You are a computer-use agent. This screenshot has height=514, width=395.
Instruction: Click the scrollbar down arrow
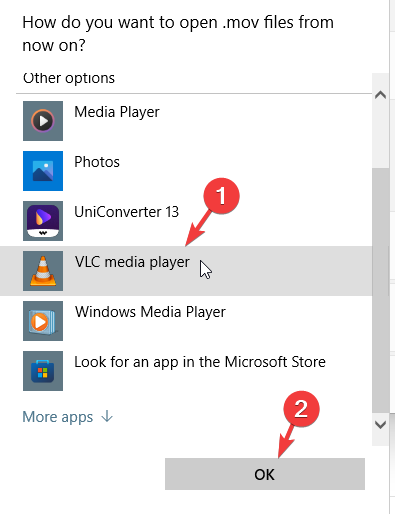point(380,425)
